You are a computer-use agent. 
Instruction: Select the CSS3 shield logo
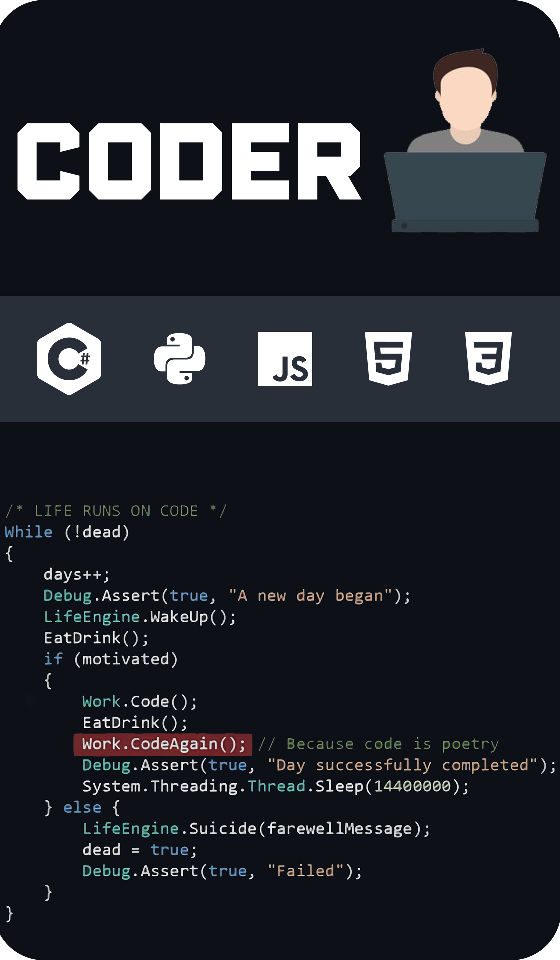click(488, 358)
